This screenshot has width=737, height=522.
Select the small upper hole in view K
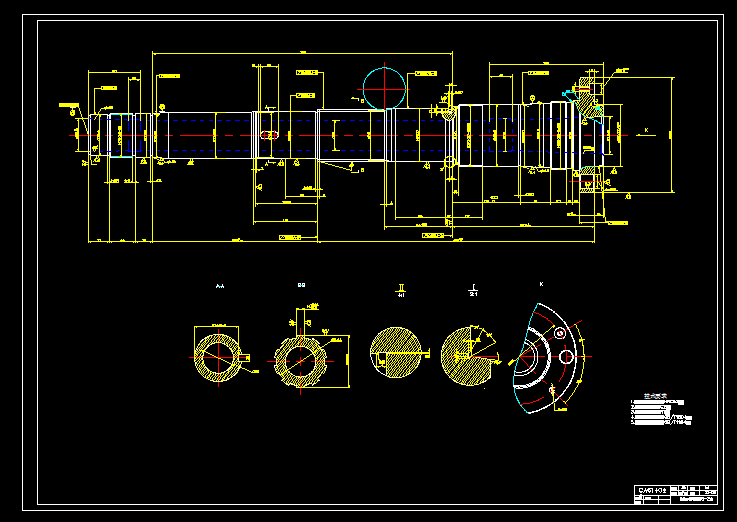pos(560,333)
